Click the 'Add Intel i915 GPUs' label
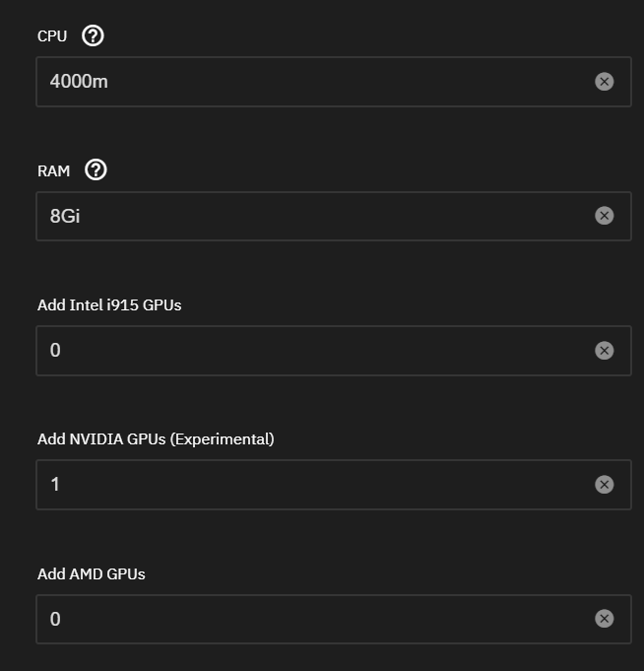Viewport: 644px width, 671px height. coord(109,305)
